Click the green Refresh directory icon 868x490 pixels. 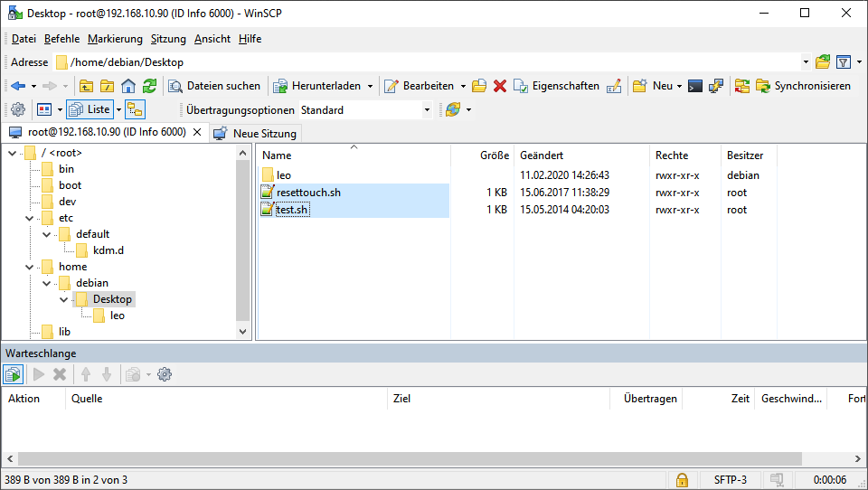(149, 86)
